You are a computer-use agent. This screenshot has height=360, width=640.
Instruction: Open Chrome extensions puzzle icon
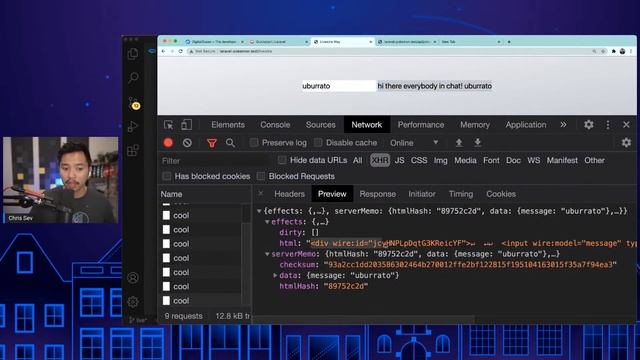(613, 51)
